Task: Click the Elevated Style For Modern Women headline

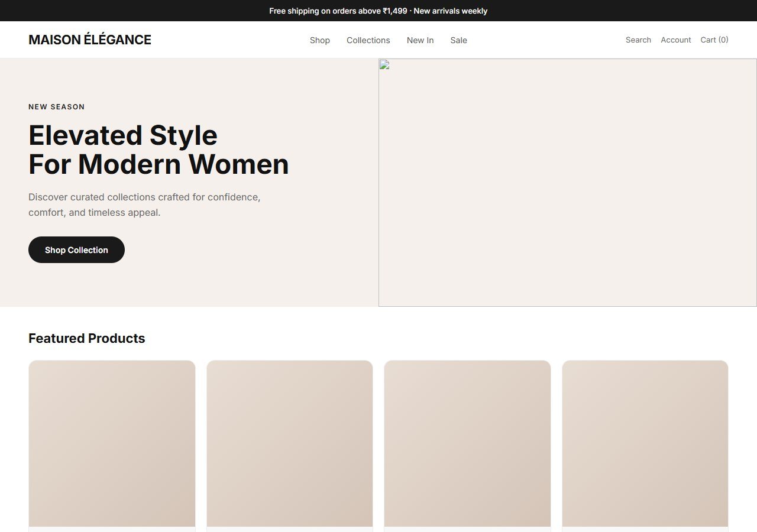Action: pos(158,150)
